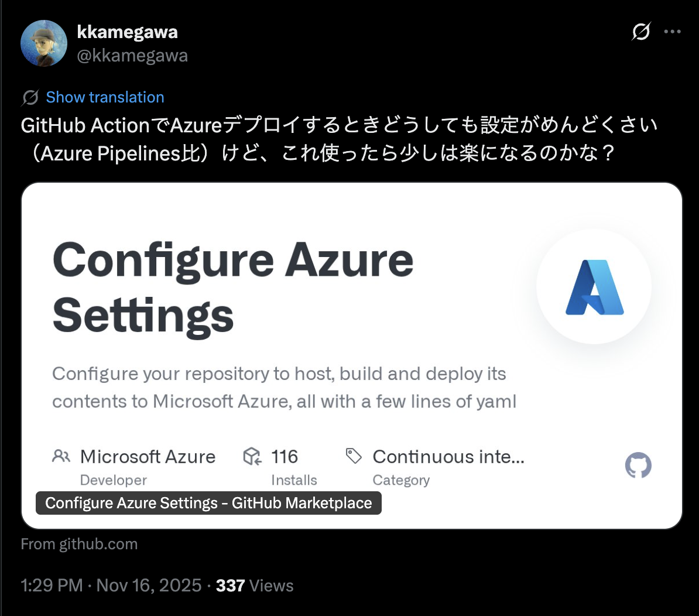
Task: Click the crossed-out compass icon at top right
Action: [x=640, y=32]
